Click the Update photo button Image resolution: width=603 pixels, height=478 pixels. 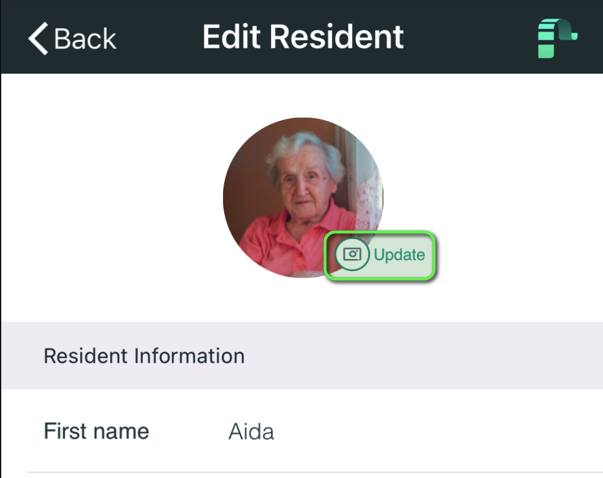coord(380,255)
